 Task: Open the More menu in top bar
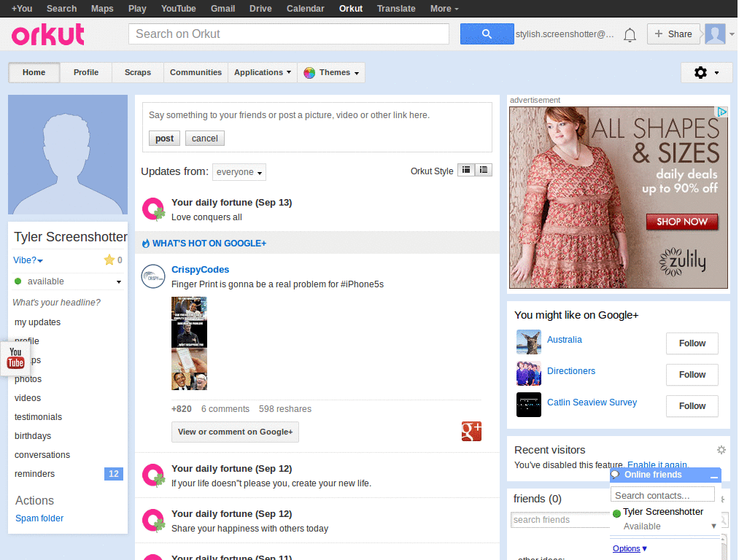click(444, 9)
